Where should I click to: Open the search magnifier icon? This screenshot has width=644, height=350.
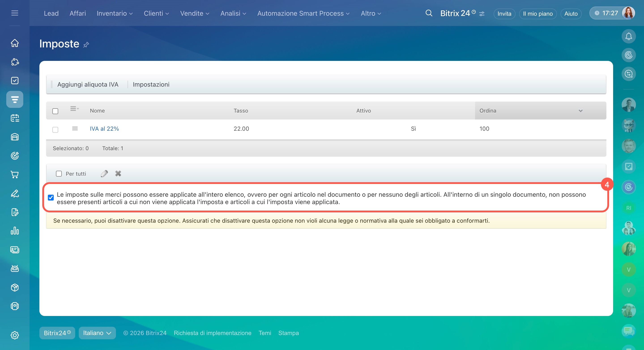[x=429, y=13]
